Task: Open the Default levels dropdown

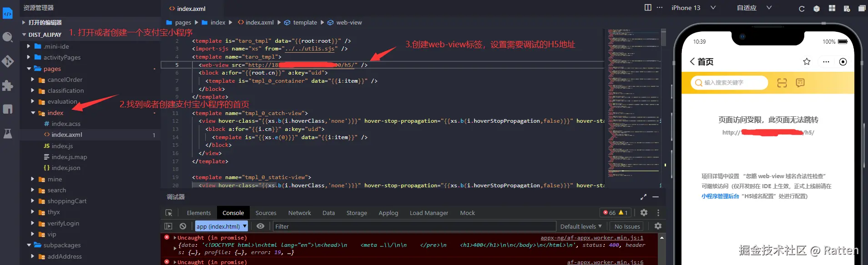Action: click(x=581, y=226)
